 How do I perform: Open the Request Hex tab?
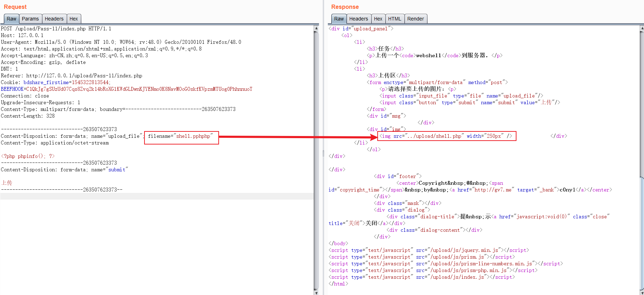(74, 19)
